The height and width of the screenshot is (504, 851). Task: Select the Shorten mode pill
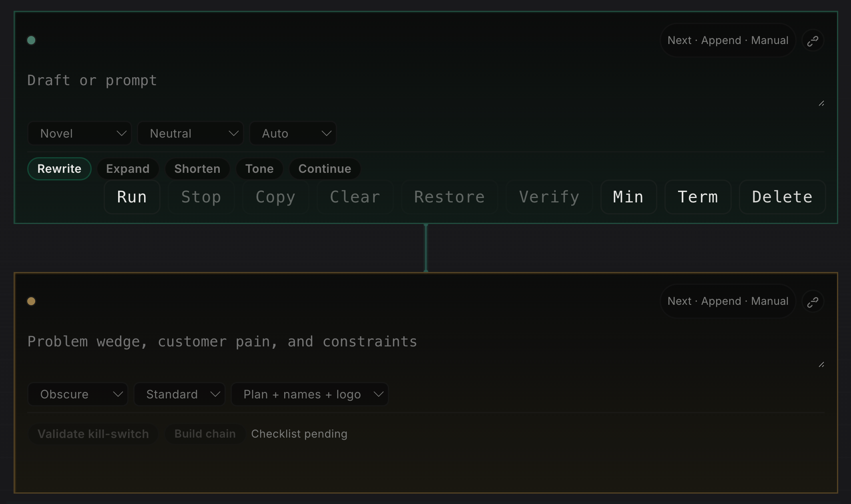(197, 169)
